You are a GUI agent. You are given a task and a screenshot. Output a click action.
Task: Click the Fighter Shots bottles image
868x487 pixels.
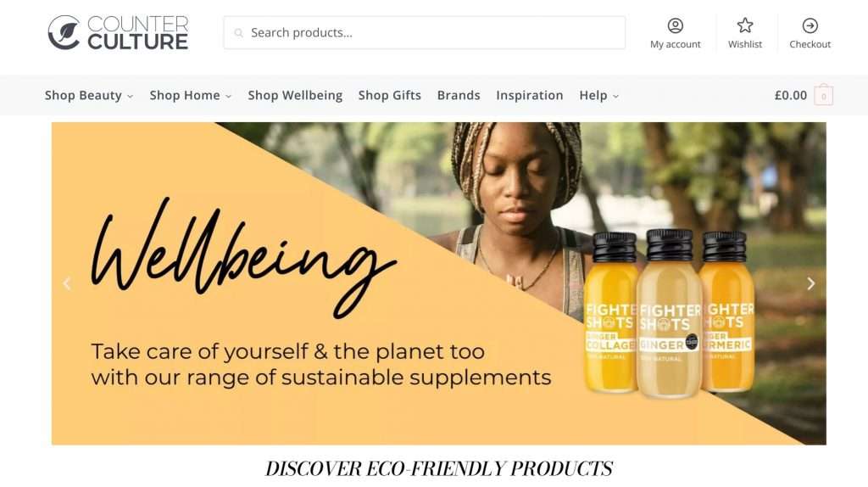click(670, 313)
